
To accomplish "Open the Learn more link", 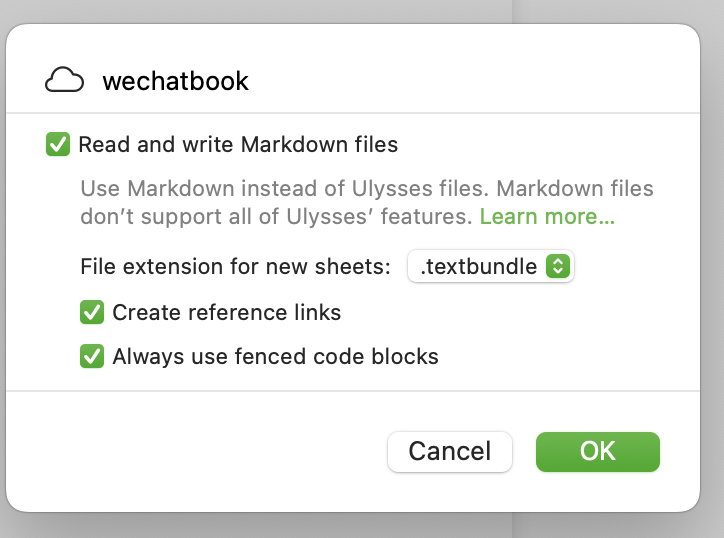I will click(547, 216).
